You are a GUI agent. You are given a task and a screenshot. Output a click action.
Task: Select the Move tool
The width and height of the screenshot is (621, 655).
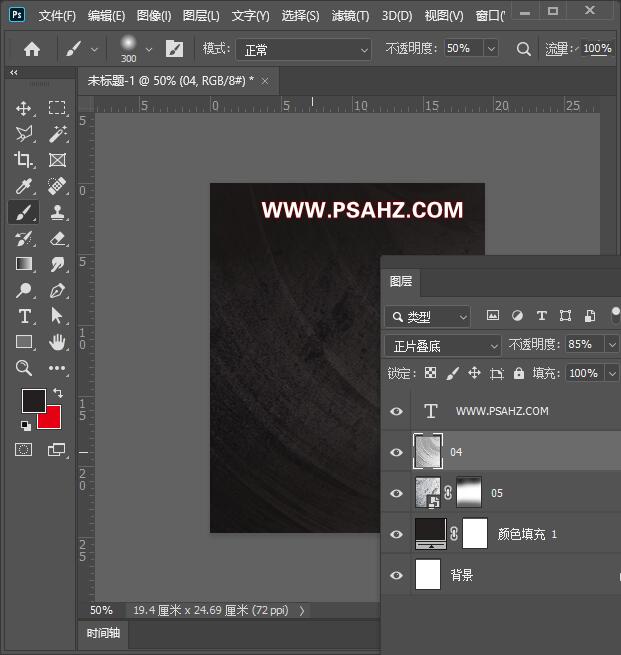23,108
